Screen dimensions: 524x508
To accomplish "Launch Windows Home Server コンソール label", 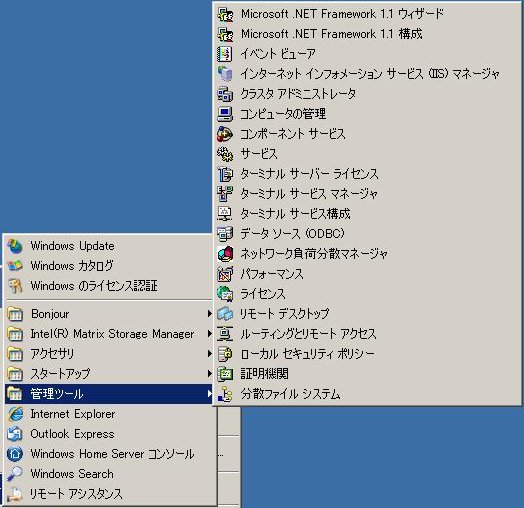I will 112,454.
